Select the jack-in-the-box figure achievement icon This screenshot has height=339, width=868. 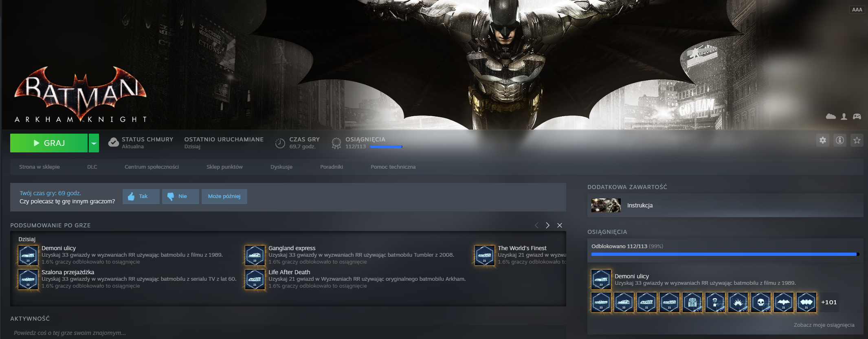pos(715,302)
